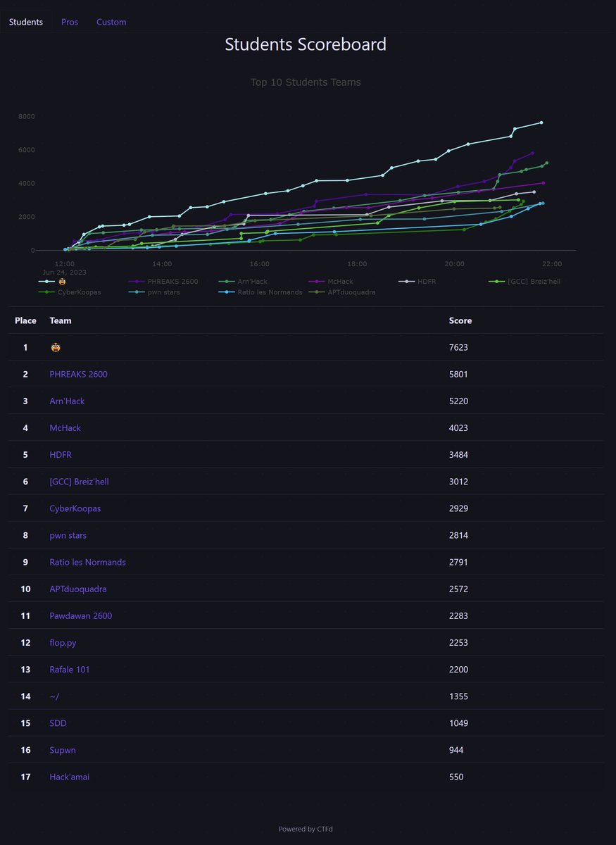Viewport: 616px width, 845px height.
Task: Click the Place column header
Action: point(25,320)
